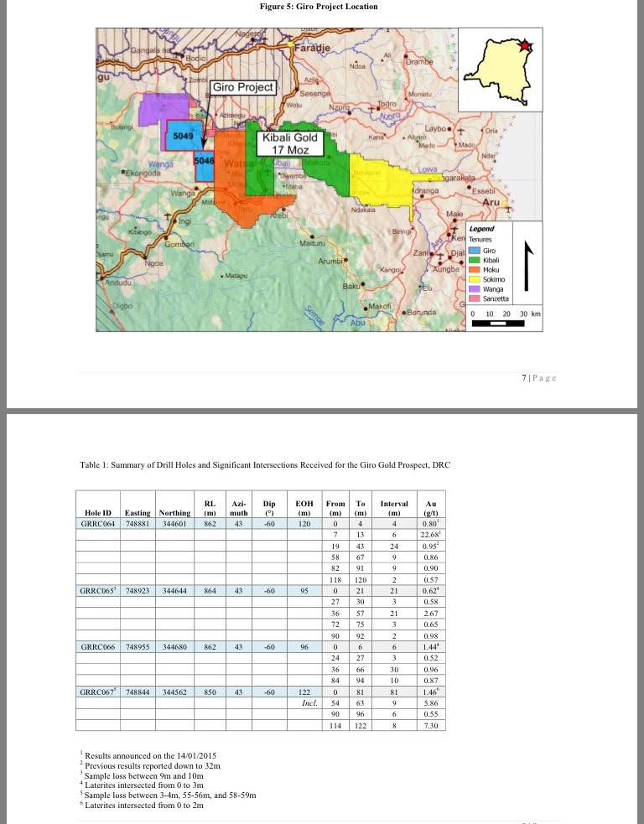Click the Au value 22.68
Viewport: 644px width, 824px height.
(x=430, y=535)
